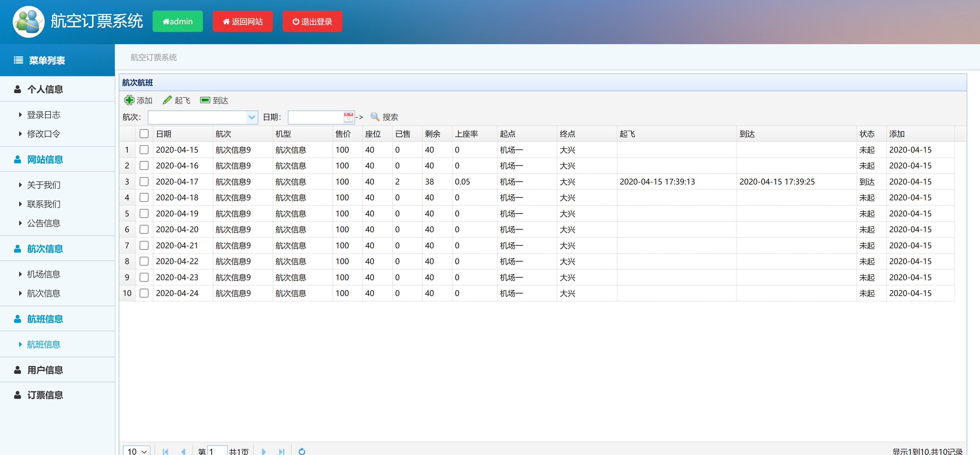Screen dimensions: 980x455
Task: Click the 上座率 value 0.05 in row three
Action: (462, 181)
